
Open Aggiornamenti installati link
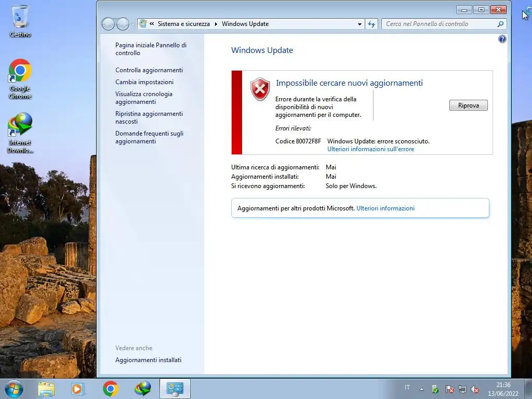click(x=148, y=360)
